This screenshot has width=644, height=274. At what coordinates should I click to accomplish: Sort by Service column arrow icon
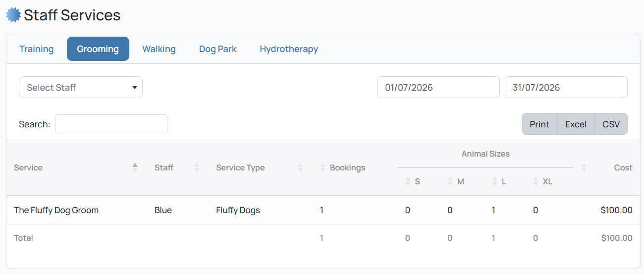(135, 167)
